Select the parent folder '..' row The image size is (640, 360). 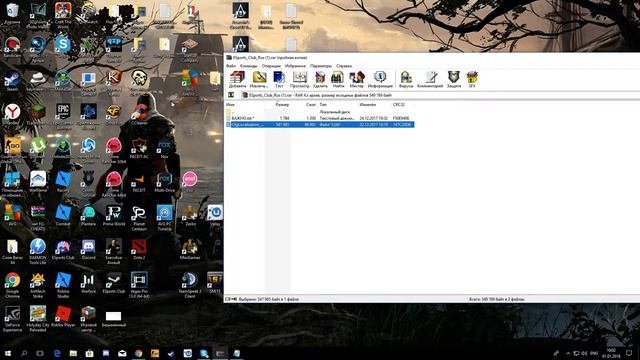click(320, 112)
